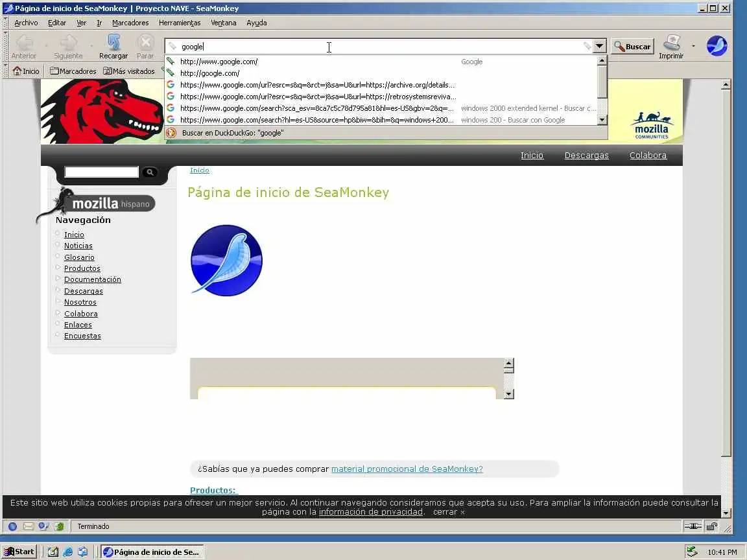This screenshot has height=560, width=747.
Task: Click the feed tag icon at URL bar end
Action: (587, 46)
